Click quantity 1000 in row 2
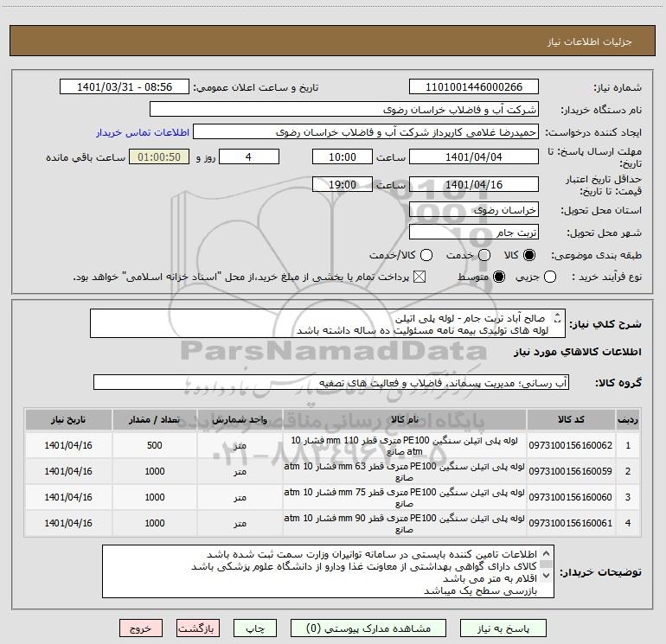The height and width of the screenshot is (644, 666). (x=155, y=471)
